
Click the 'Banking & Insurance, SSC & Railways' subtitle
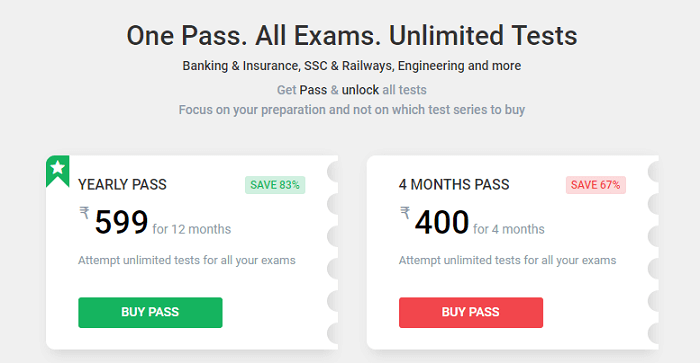[352, 66]
